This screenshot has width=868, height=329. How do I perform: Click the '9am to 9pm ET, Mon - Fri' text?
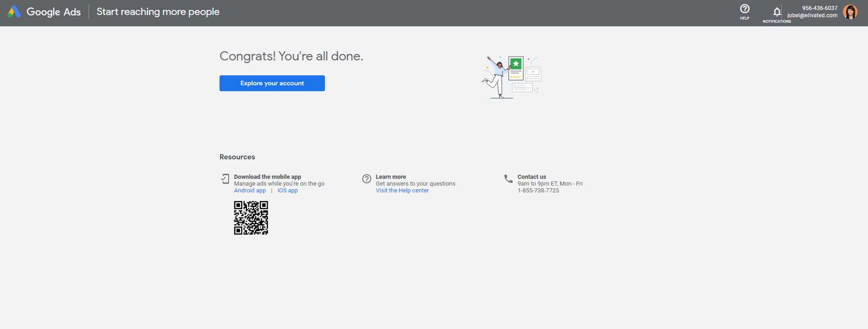pyautogui.click(x=550, y=184)
